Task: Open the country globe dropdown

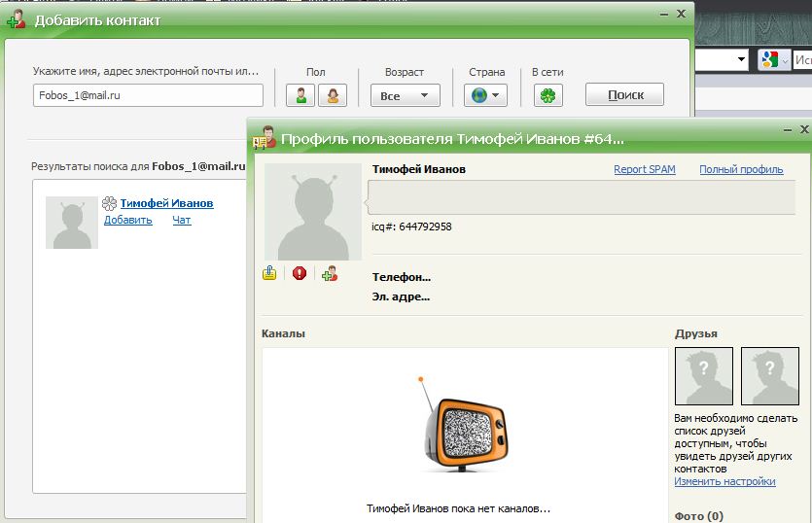Action: coord(485,95)
